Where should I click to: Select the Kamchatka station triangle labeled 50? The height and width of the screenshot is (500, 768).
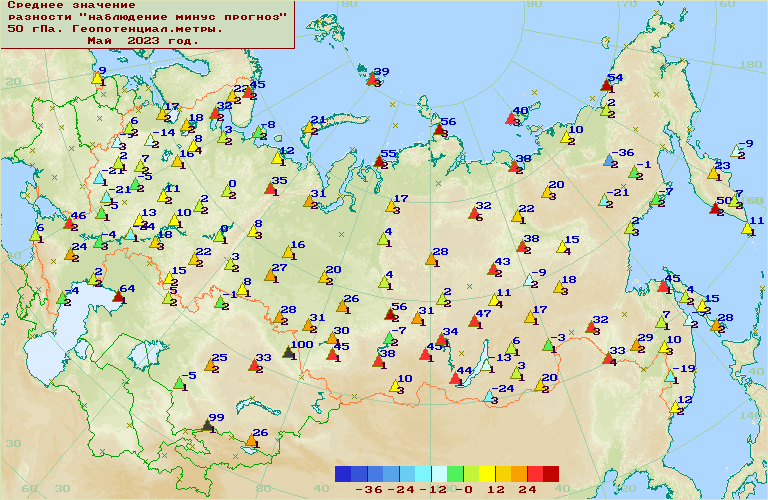715,208
